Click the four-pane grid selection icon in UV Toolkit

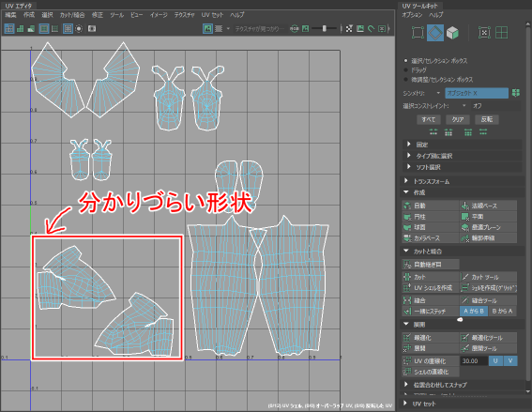coord(501,33)
